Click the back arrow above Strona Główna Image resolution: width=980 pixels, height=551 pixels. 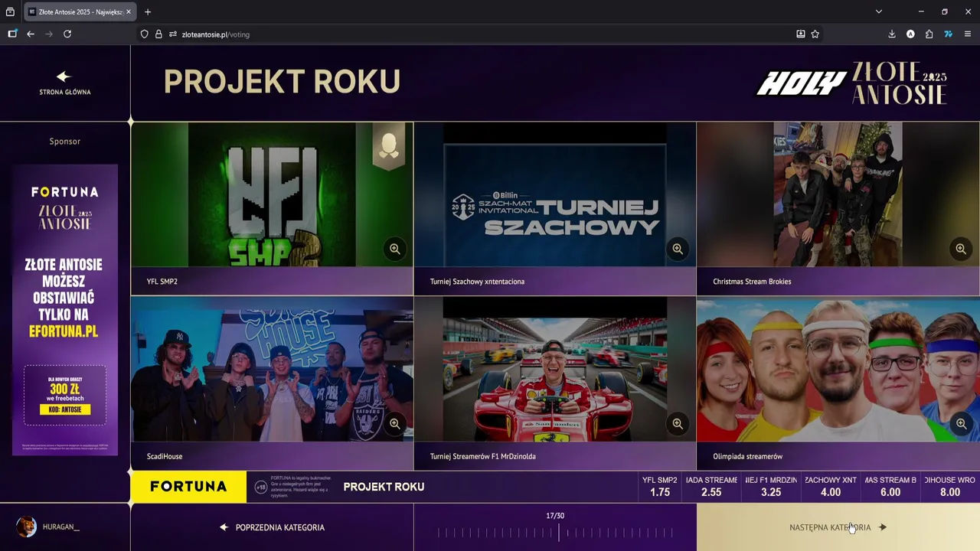point(64,77)
